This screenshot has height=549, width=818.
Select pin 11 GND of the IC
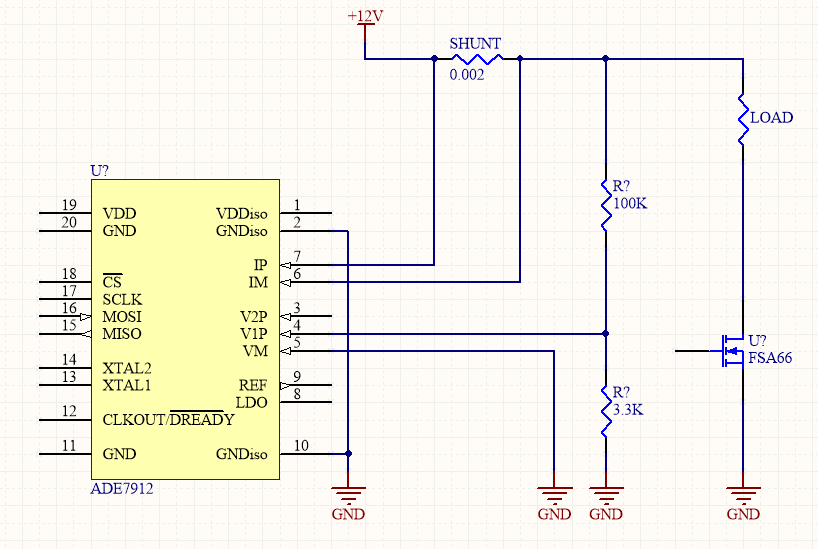(65, 453)
